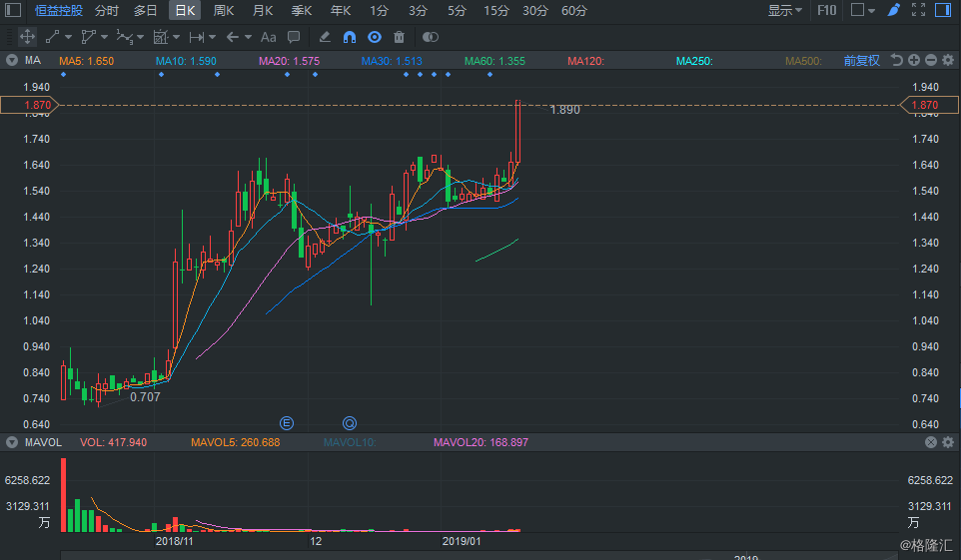Click the chart's horizontal scrollbar at bottom
Image resolution: width=961 pixels, height=560 pixels.
pos(480,554)
